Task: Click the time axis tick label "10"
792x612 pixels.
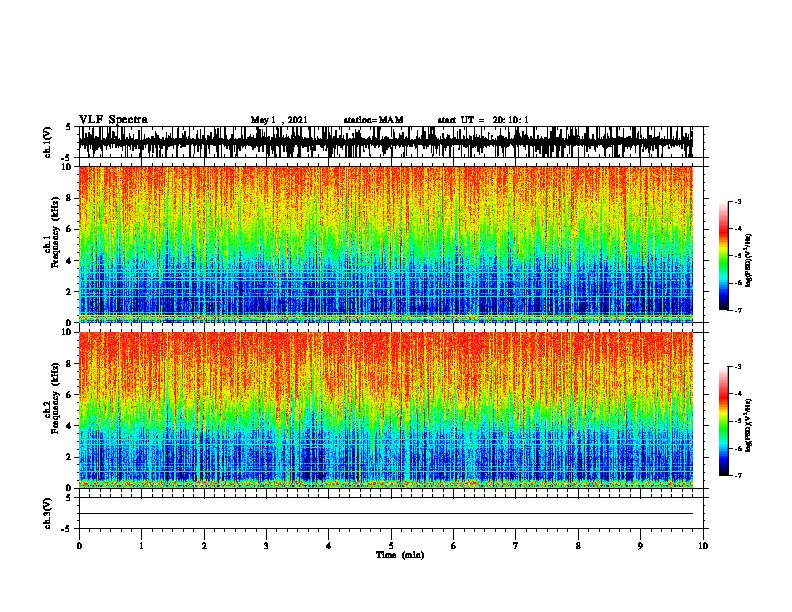Action: tap(703, 546)
